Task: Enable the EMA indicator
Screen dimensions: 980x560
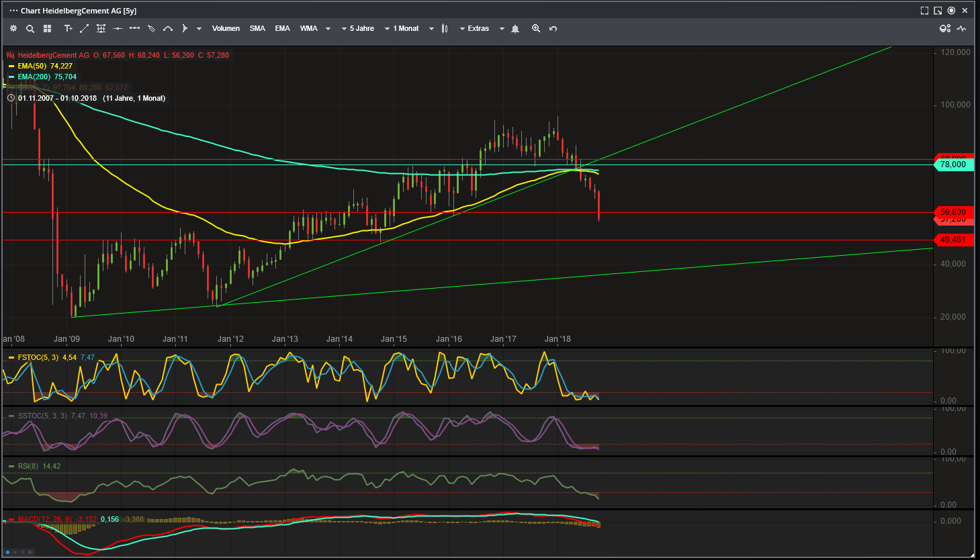Action: coord(281,28)
